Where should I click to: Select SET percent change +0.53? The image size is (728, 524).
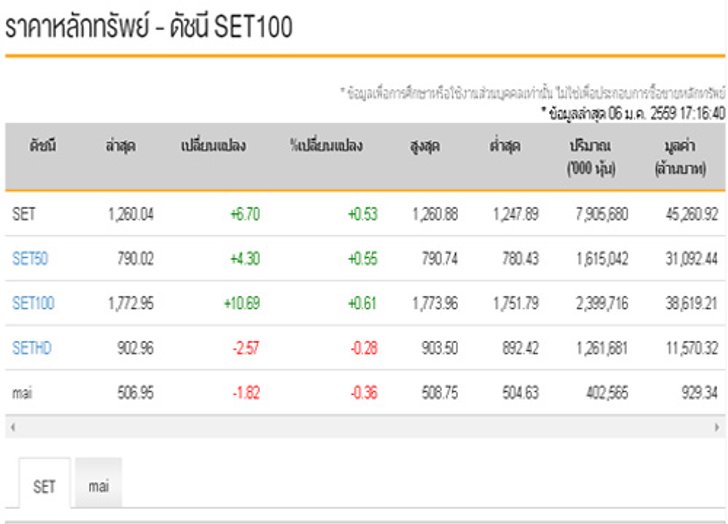coord(363,214)
